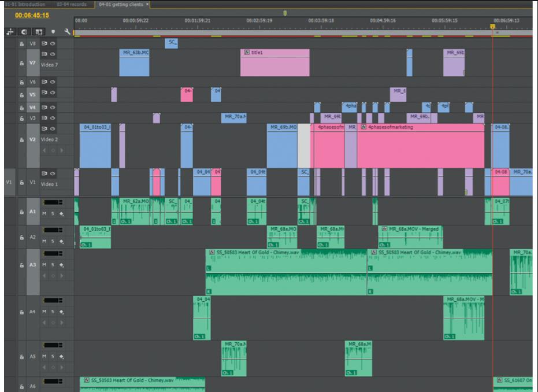Lock audio track A2
Screen dimensions: 538x392
coord(21,237)
